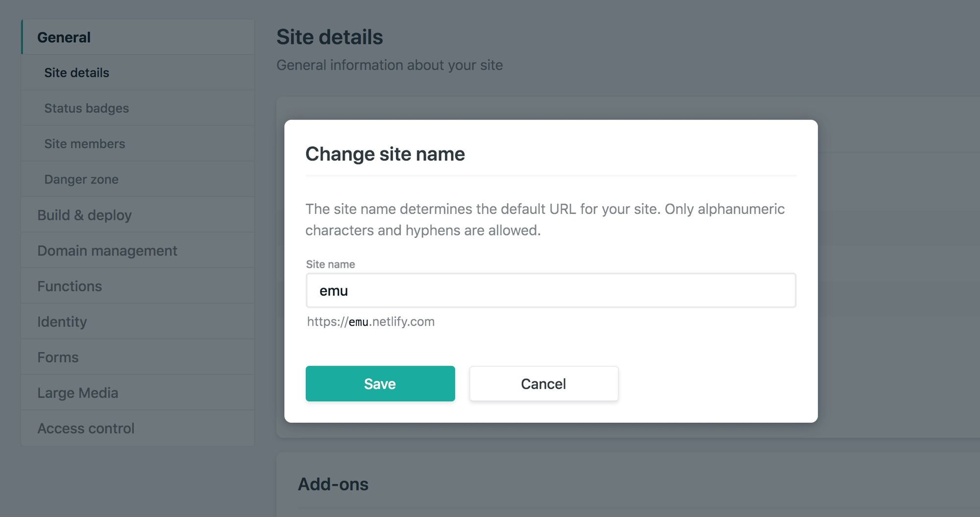Open the Functions settings page
This screenshot has height=517, width=980.
click(138, 286)
